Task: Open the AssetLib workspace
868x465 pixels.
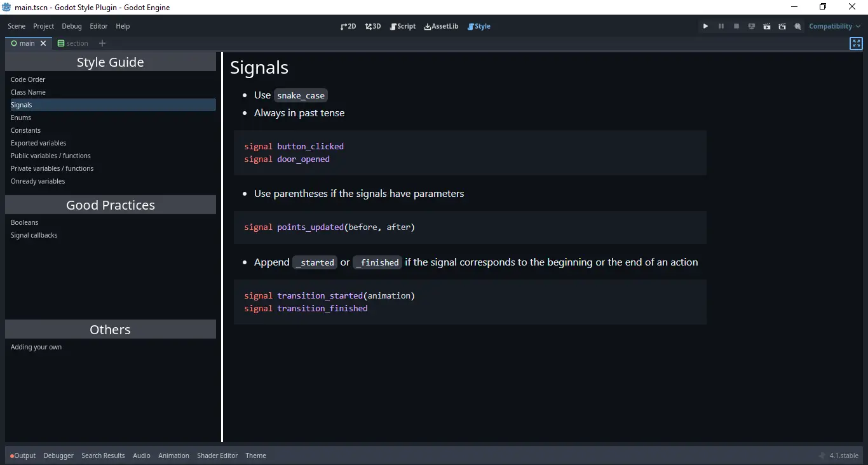Action: coord(441,26)
